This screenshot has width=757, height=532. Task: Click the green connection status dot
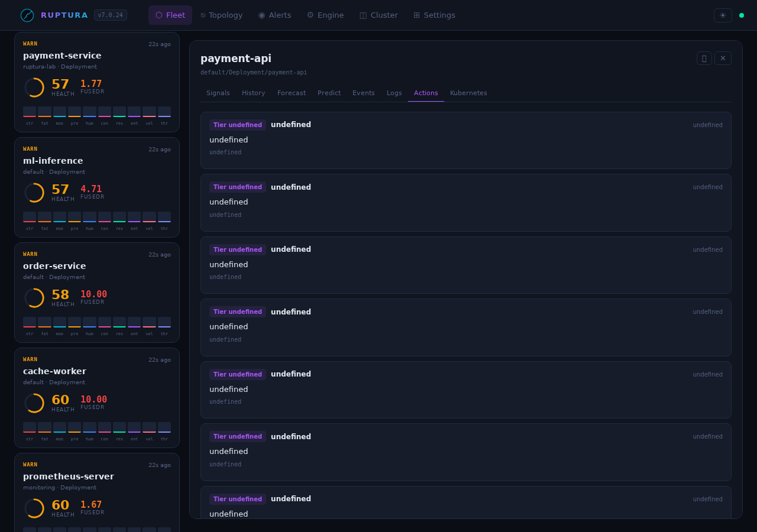(742, 15)
